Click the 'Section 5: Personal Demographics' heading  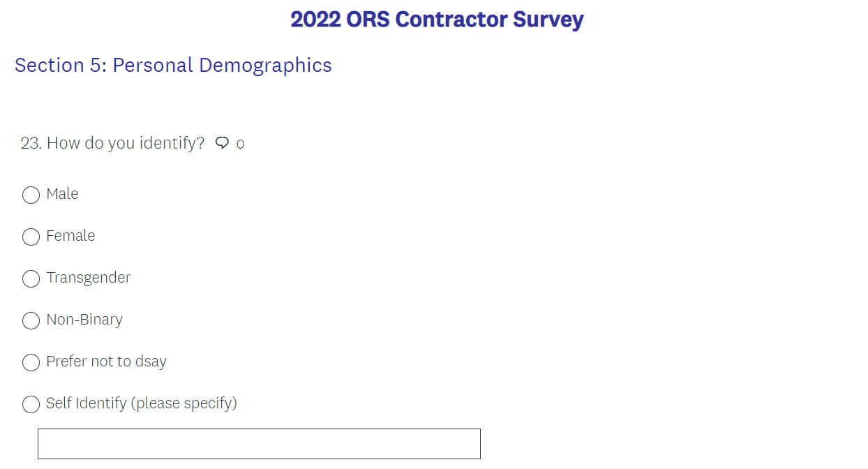pyautogui.click(x=173, y=65)
